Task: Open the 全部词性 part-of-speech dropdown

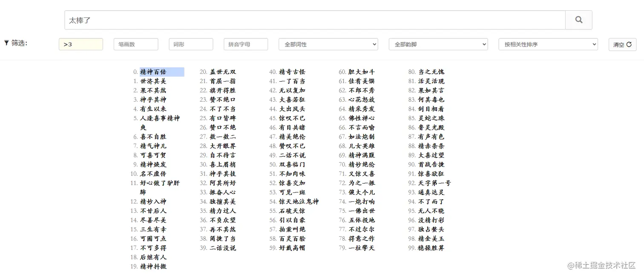Action: pyautogui.click(x=328, y=44)
